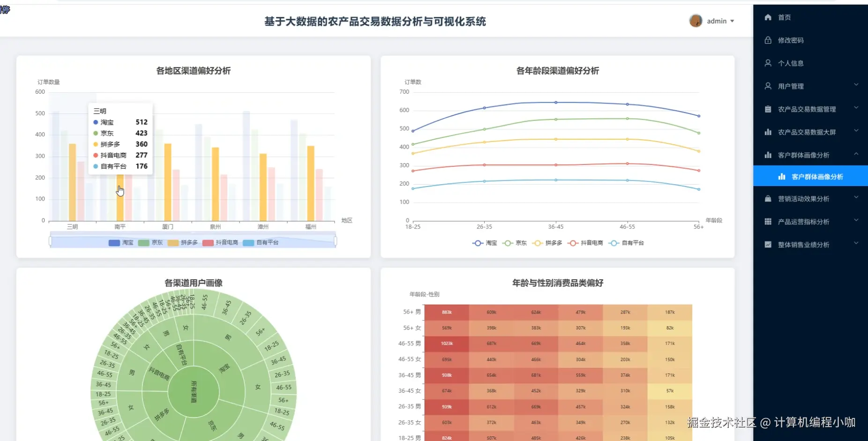868x441 pixels.
Task: Select the highlighted 客户群体画像分析 submenu item
Action: click(810, 177)
